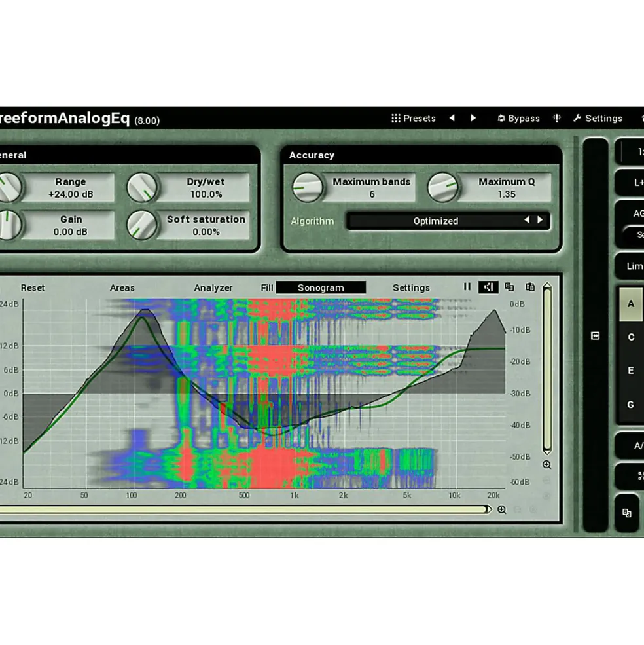Screen dimensions: 644x645
Task: Toggle the Limiter button on right edge
Action: (631, 266)
